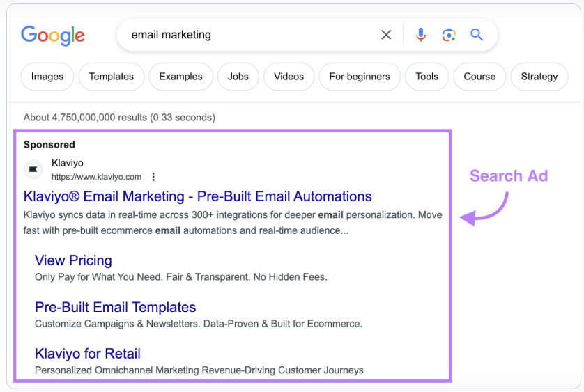
Task: Select the Tools filter chip
Action: [427, 77]
